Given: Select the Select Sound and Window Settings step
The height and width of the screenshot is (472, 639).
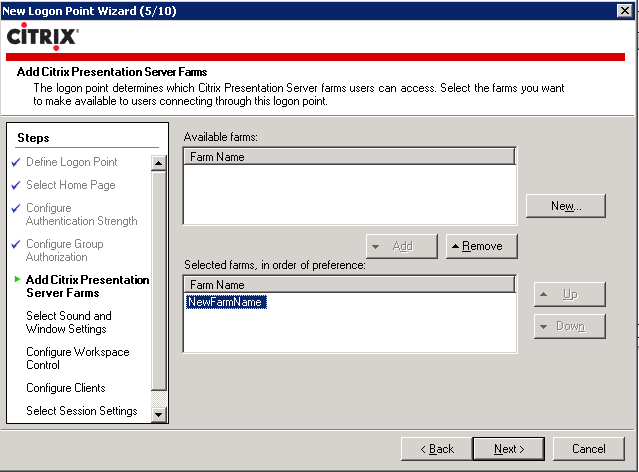Looking at the screenshot, I should pos(68,322).
